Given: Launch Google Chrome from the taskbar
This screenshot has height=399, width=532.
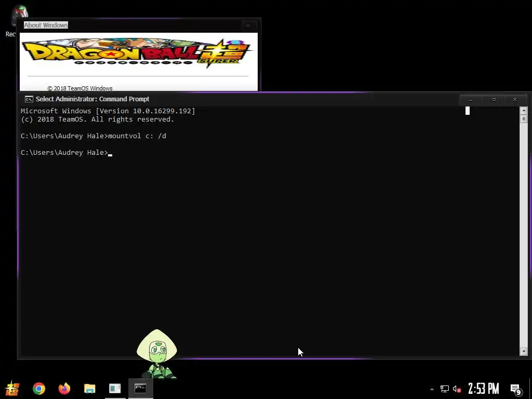Looking at the screenshot, I should pos(38,389).
